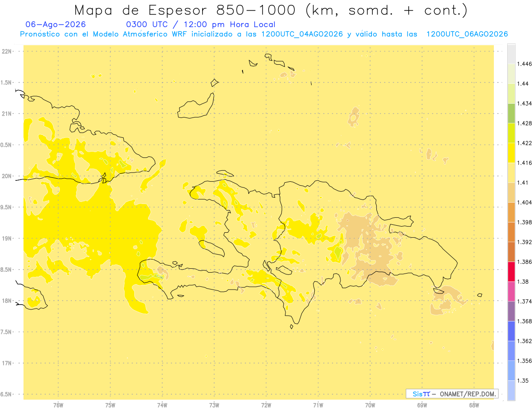532x411 pixels.
Task: Click the colorbar value 1.35
Action: point(524,380)
